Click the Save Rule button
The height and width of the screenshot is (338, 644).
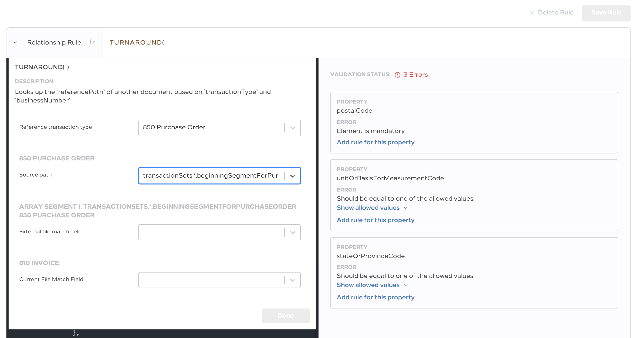606,13
